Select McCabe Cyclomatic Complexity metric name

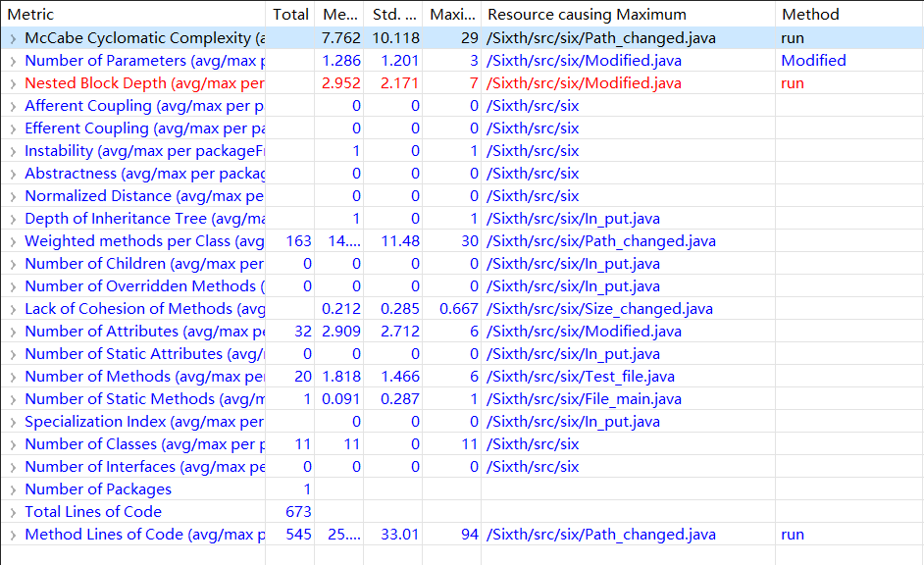[x=145, y=38]
